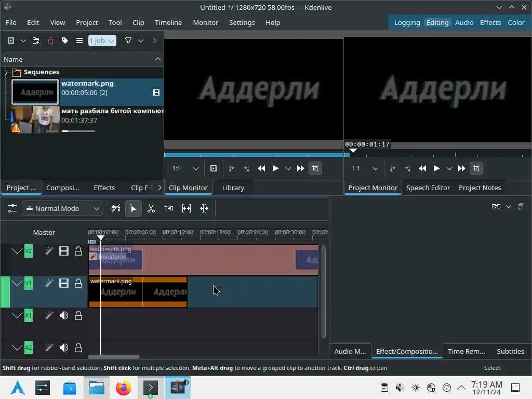Click Clip Monitor fit-zoom square icon

coord(214,168)
